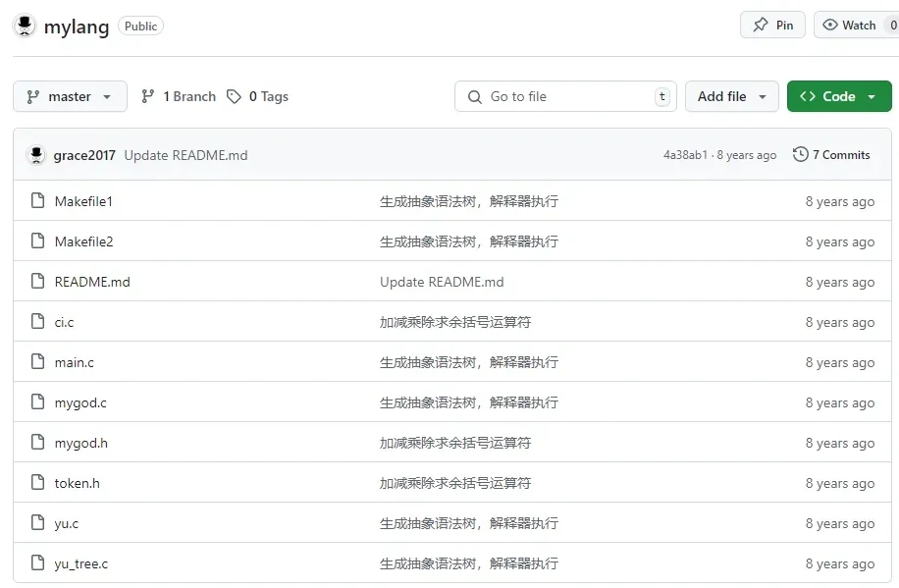
Task: Open commit message in Makefile1 row
Action: [x=469, y=201]
